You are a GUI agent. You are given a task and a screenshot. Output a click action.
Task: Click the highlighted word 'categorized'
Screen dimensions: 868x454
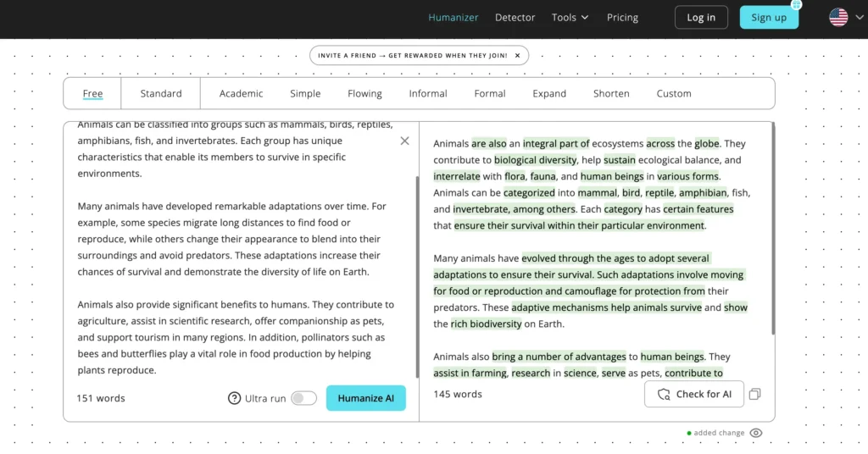529,193
